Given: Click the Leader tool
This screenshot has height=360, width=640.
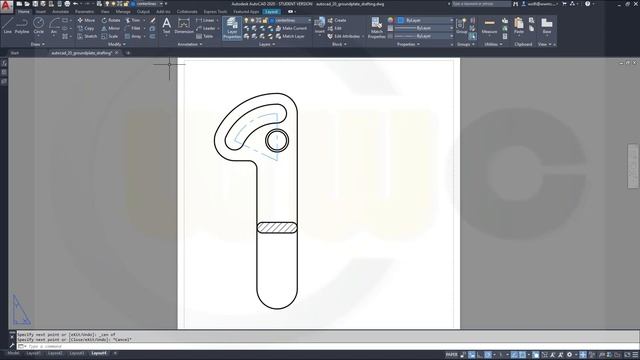Looking at the screenshot, I should (206, 28).
